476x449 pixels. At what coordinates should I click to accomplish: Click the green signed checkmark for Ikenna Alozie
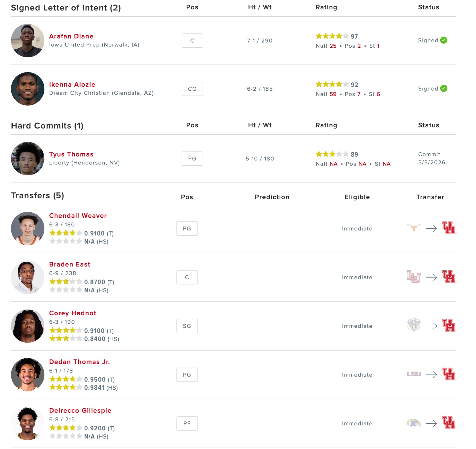[444, 89]
